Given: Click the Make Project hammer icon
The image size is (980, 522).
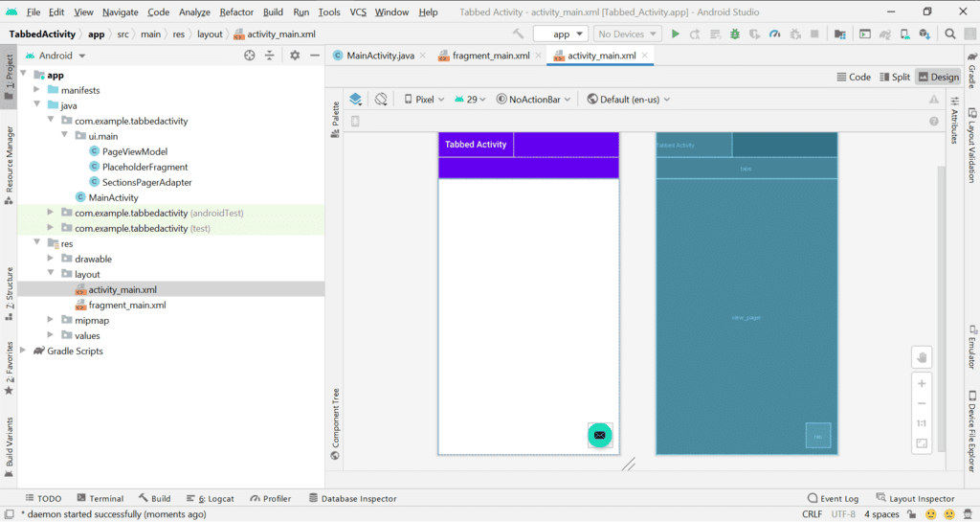Looking at the screenshot, I should click(x=518, y=34).
